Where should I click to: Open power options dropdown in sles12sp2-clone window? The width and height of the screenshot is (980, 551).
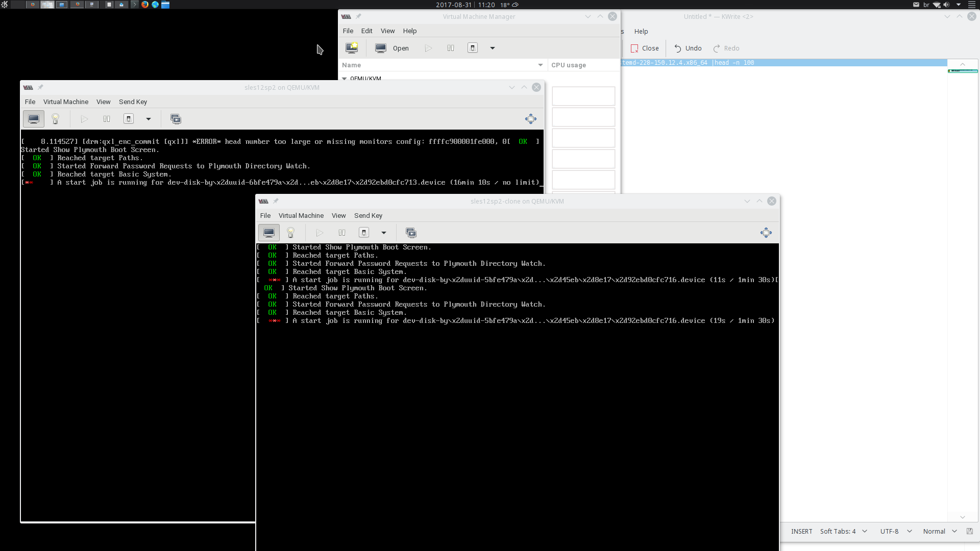click(384, 233)
